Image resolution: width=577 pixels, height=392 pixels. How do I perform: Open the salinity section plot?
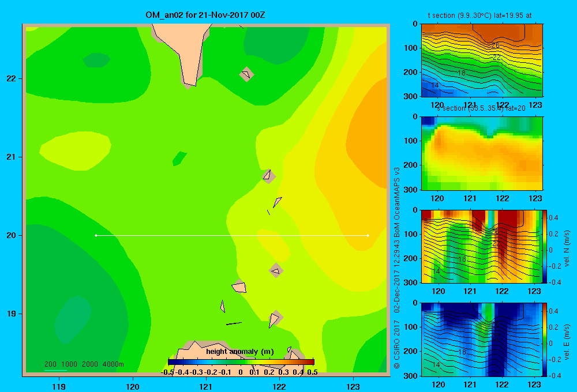click(x=482, y=153)
